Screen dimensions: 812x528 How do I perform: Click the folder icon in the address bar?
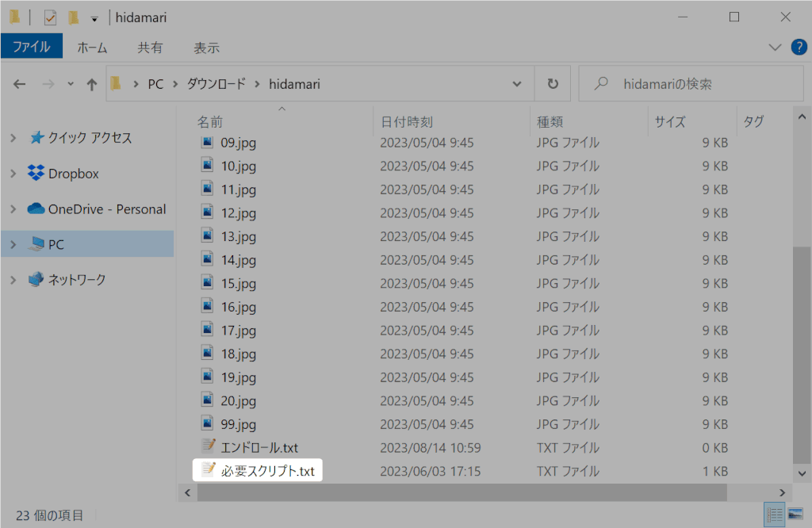click(116, 83)
